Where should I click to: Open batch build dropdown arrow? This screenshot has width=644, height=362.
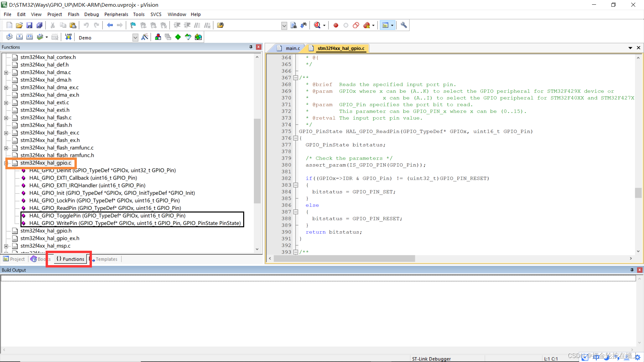47,37
